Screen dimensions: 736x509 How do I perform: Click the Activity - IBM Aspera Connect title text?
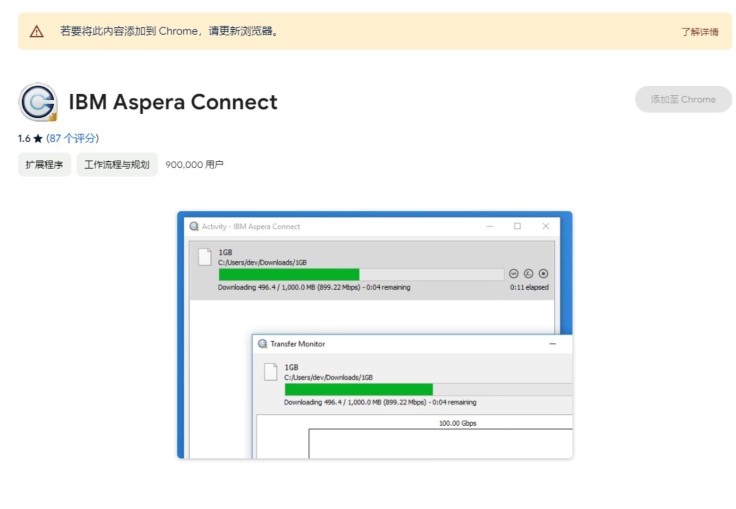tap(251, 226)
